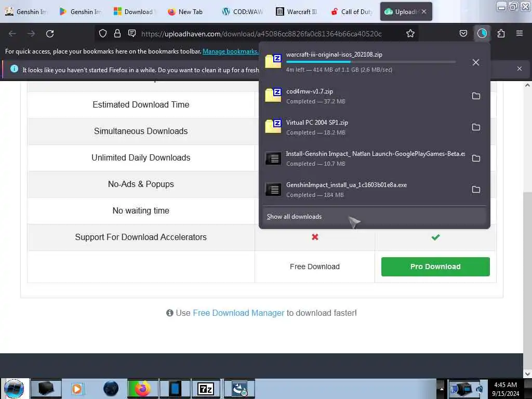532x399 pixels.
Task: Reload the current page
Action: click(x=50, y=34)
